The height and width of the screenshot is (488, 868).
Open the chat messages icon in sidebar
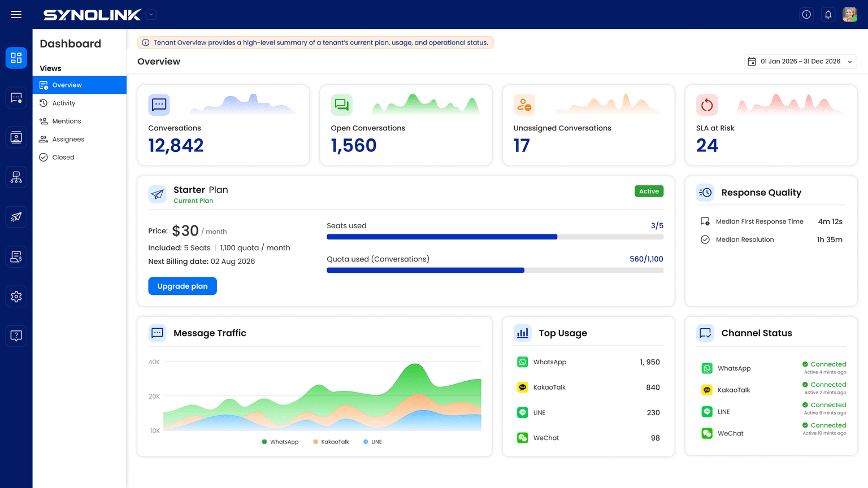[x=16, y=98]
